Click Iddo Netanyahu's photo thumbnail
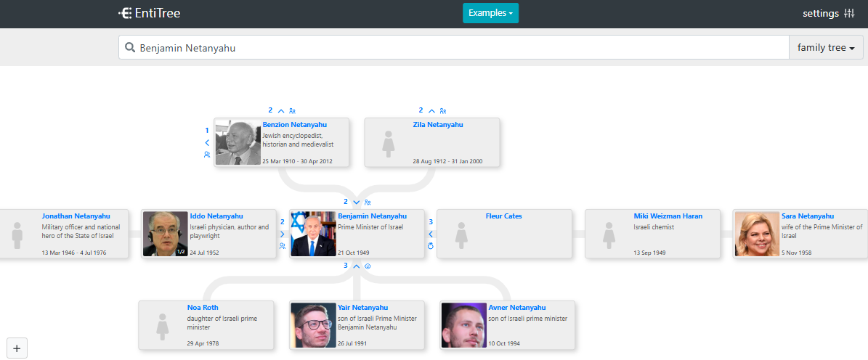 tap(166, 234)
